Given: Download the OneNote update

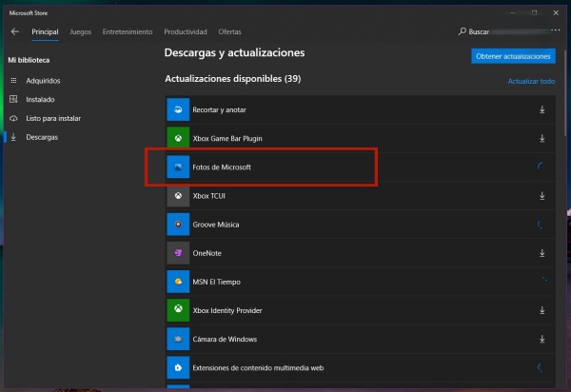Looking at the screenshot, I should 541,253.
